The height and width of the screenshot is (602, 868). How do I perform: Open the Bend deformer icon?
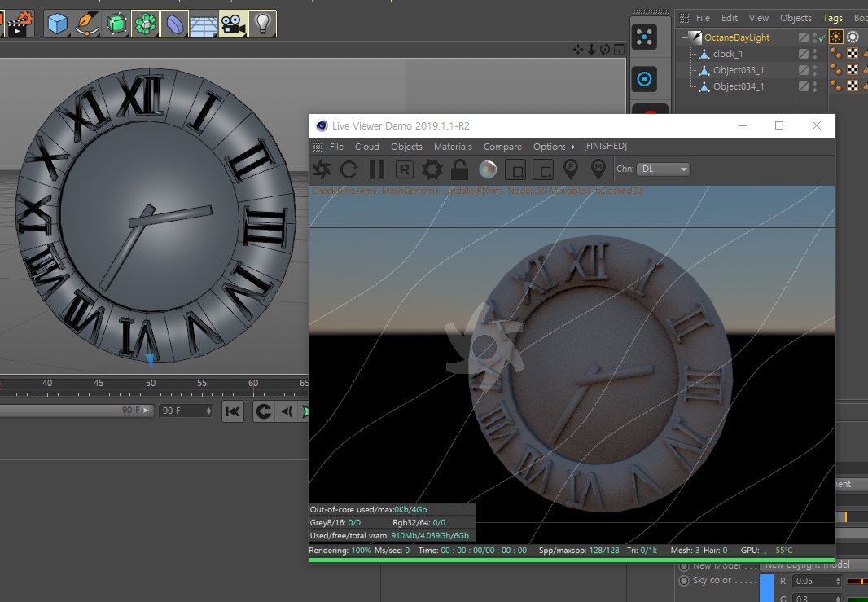pyautogui.click(x=175, y=24)
